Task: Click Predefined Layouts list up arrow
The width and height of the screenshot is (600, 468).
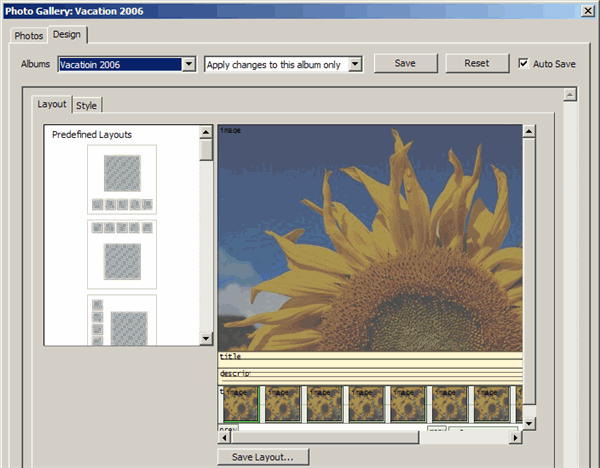Action: click(x=206, y=132)
